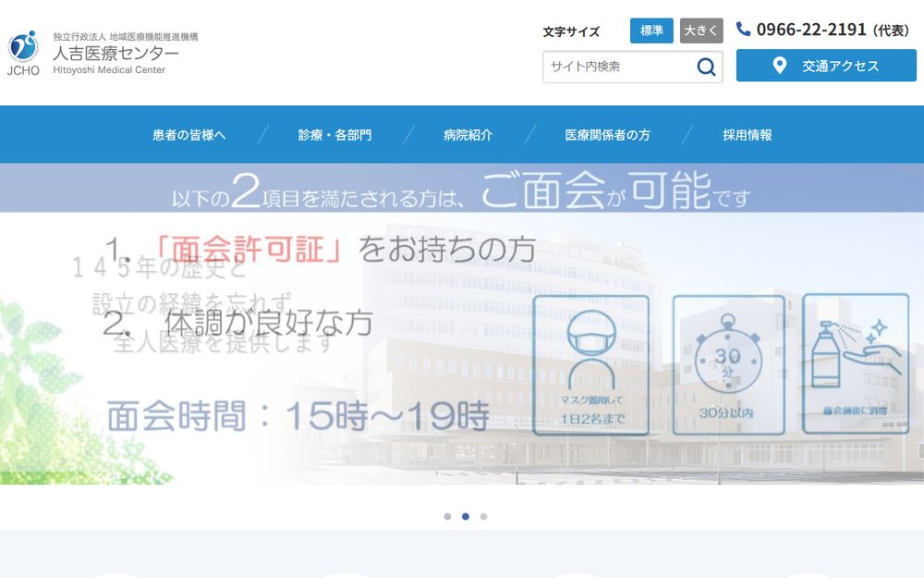The width and height of the screenshot is (924, 578).
Task: Click the 人吉医療センター site title
Action: (116, 54)
